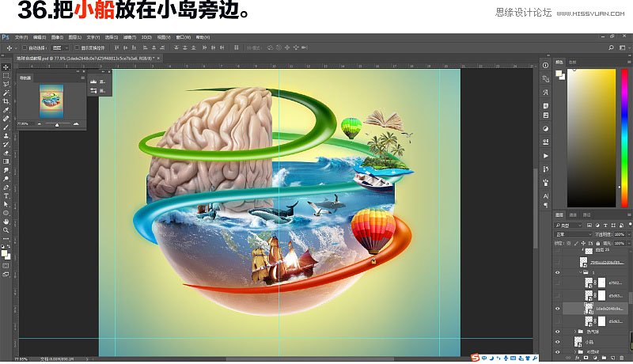Viewport: 633px width, 364px height.
Task: Open the layer filter type dropdown
Action: 569,226
